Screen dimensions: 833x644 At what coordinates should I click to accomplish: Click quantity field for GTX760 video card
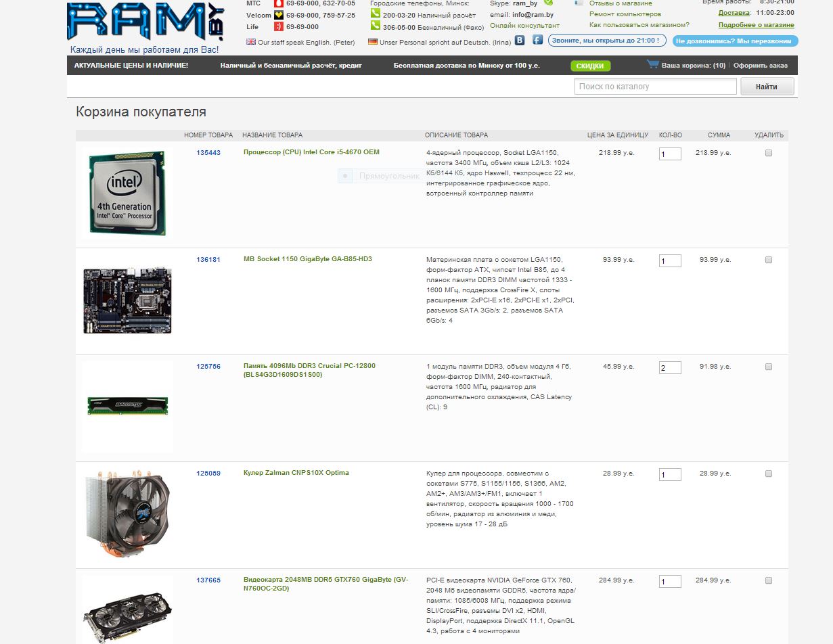tap(670, 582)
